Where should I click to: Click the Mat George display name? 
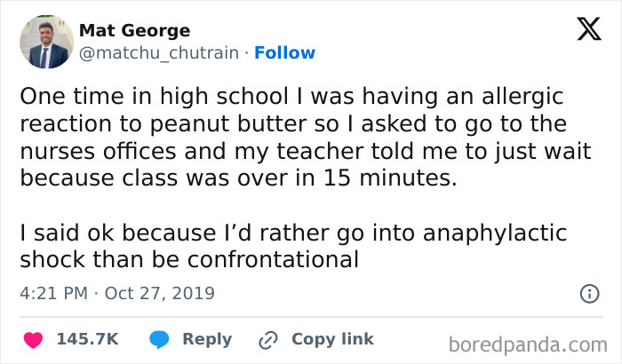(x=134, y=30)
